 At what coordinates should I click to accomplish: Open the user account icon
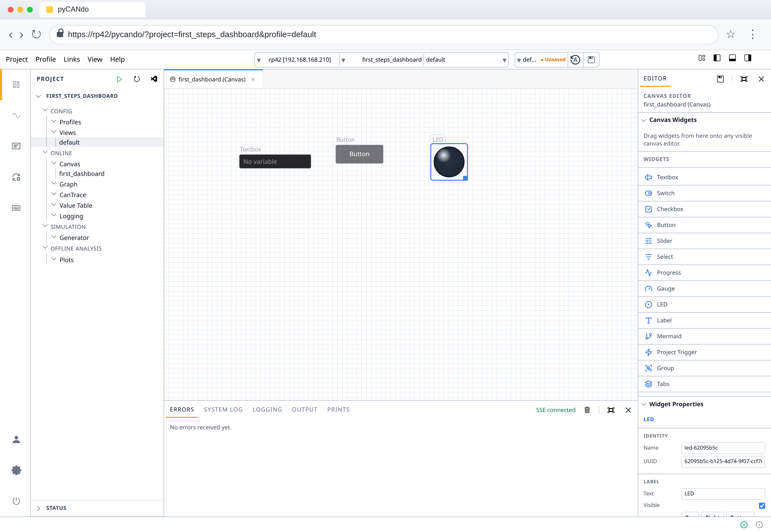click(16, 440)
